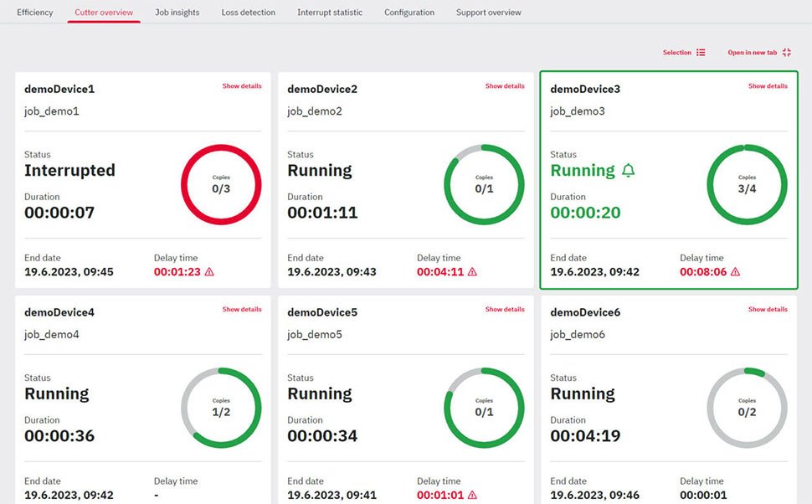The image size is (812, 504).
Task: Click job name job_demo5
Action: tap(315, 335)
